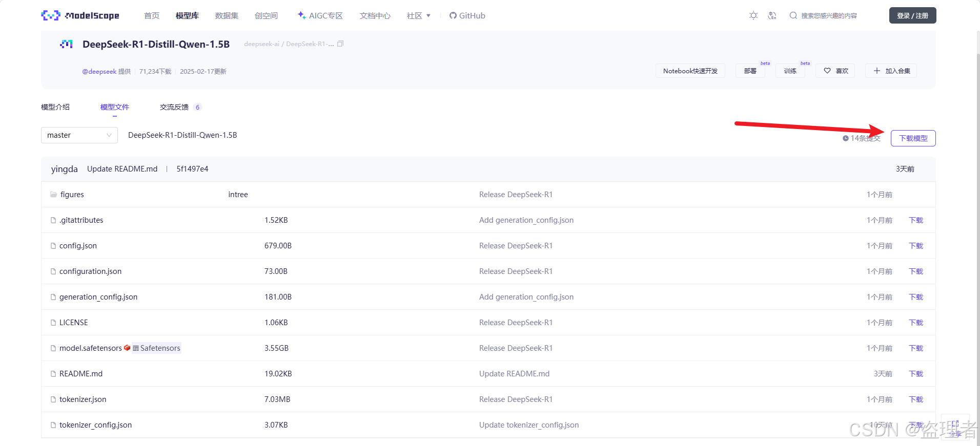Open 数据集 in top navigation

[227, 16]
